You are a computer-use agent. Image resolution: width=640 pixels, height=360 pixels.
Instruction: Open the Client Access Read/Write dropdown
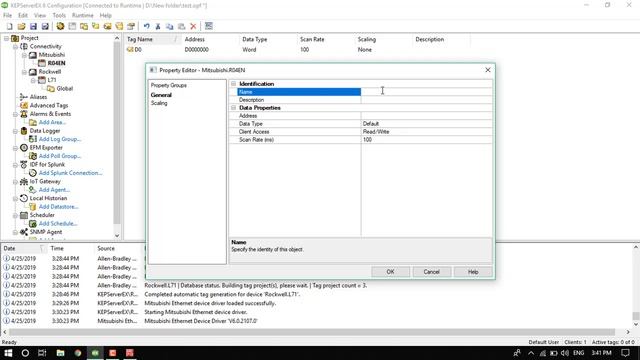click(427, 132)
